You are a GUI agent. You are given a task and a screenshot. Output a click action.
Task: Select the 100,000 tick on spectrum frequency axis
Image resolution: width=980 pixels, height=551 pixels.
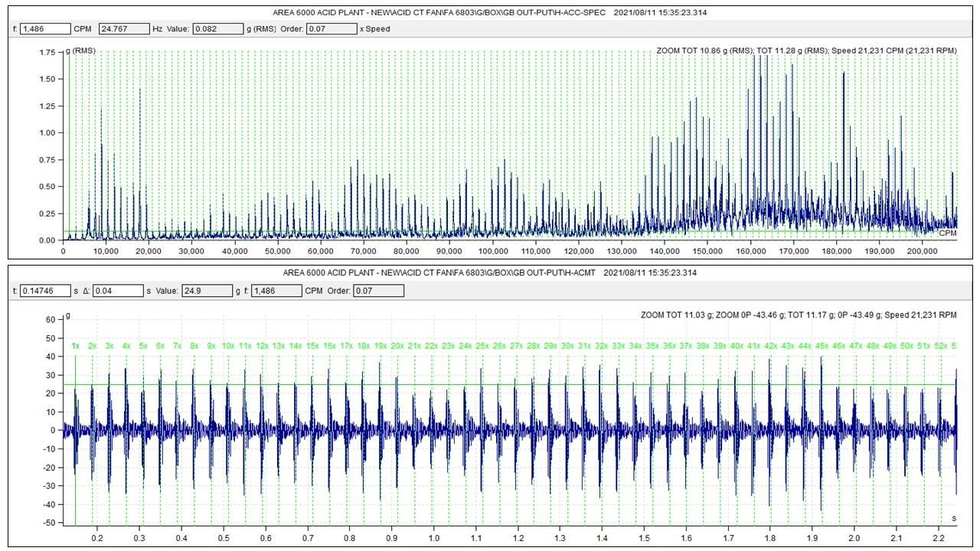[493, 250]
